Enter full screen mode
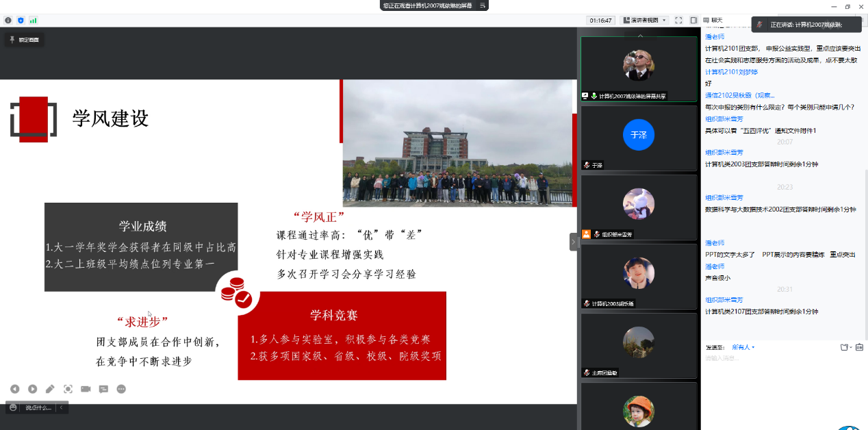This screenshot has height=430, width=868. pos(678,21)
